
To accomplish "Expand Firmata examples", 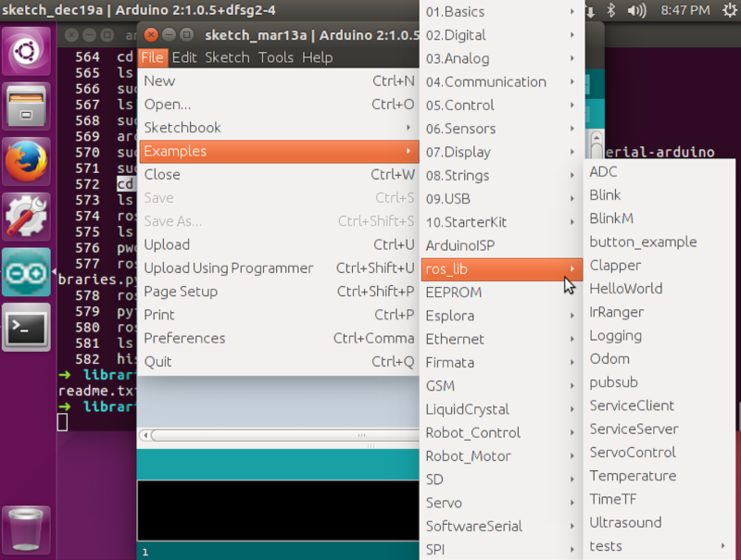I will point(501,363).
